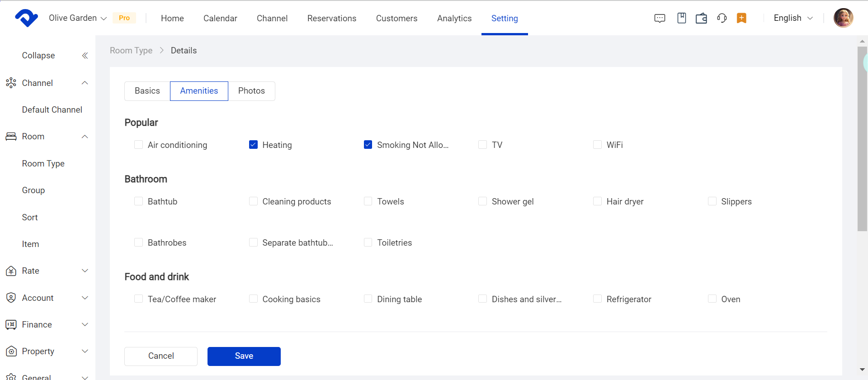Collapse the sidebar using double-arrow icon

pyautogui.click(x=85, y=56)
